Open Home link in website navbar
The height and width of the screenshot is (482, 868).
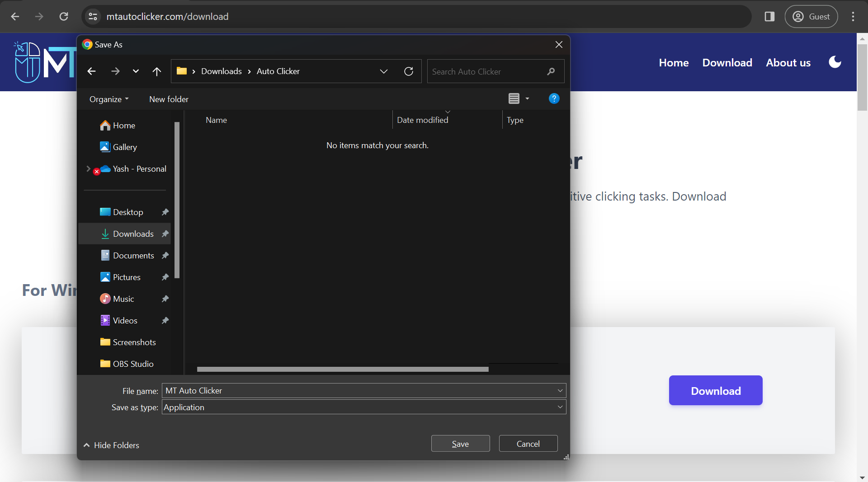674,63
